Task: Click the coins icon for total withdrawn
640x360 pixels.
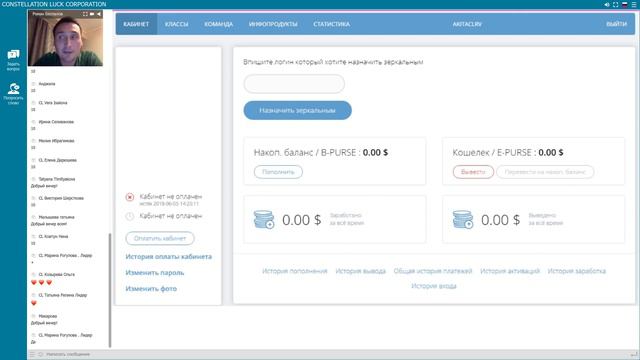Action: pos(462,220)
